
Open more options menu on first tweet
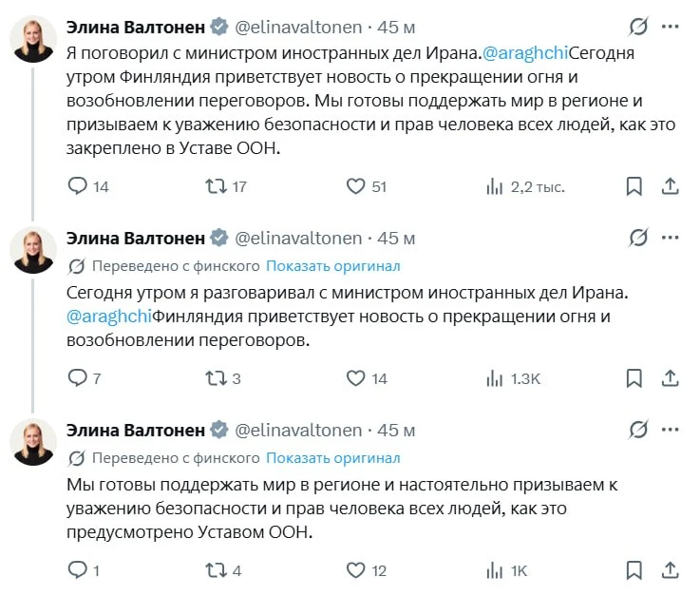pos(670,26)
